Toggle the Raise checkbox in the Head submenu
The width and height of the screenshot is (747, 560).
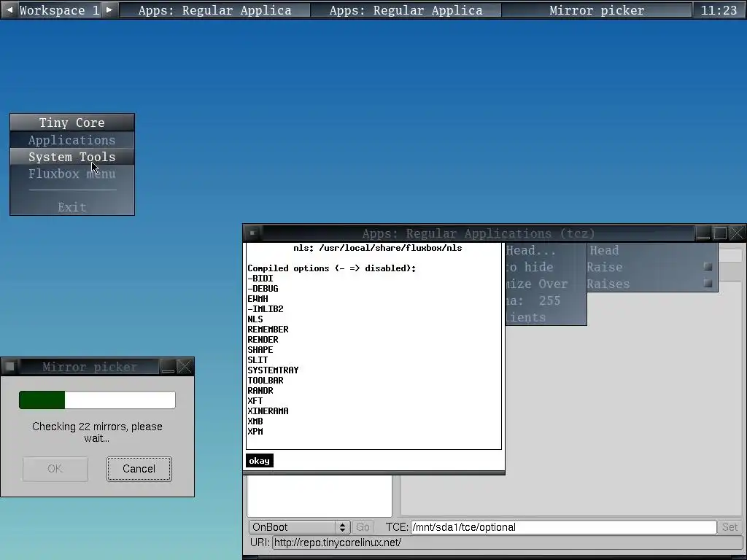click(x=708, y=267)
